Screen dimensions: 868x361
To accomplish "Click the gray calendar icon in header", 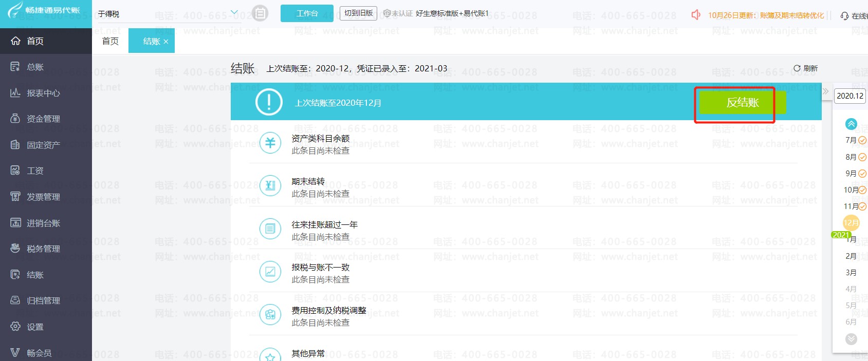I will click(x=261, y=13).
